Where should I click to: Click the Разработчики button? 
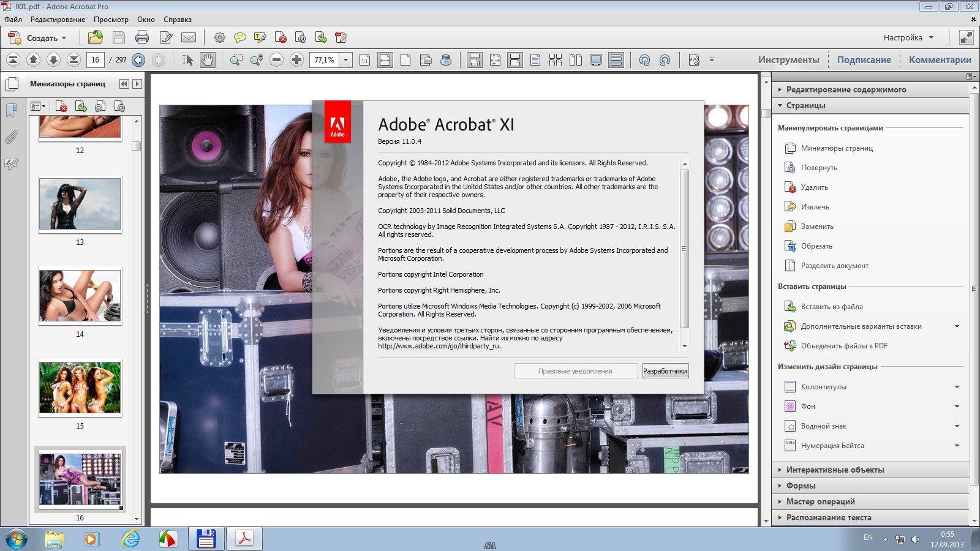pyautogui.click(x=665, y=371)
